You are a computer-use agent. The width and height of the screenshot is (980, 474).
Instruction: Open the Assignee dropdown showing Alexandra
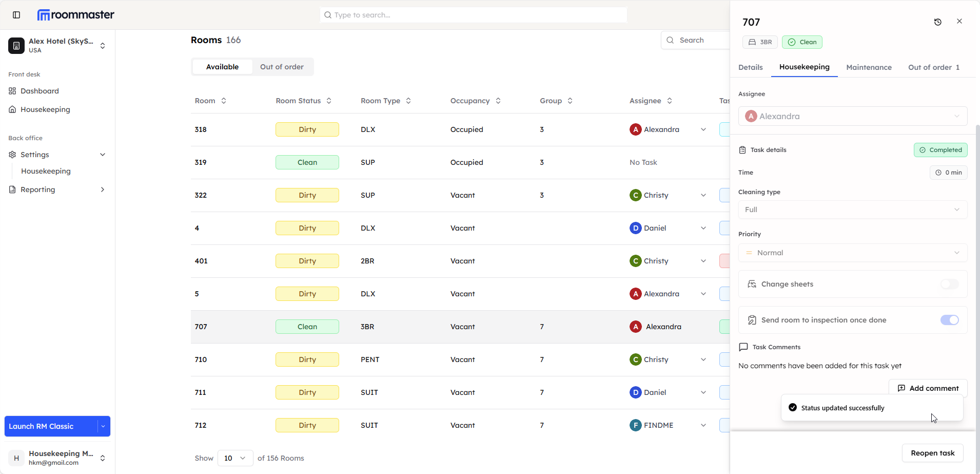pyautogui.click(x=852, y=116)
